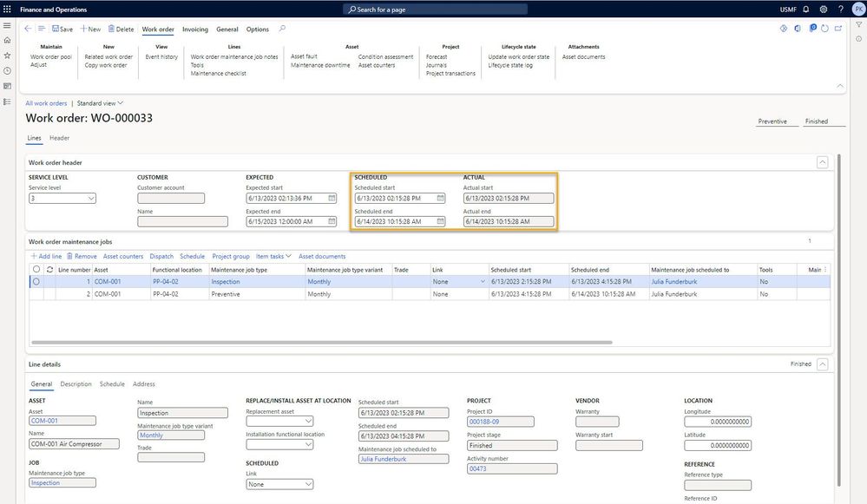Viewport: 867px width, 504px height.
Task: Switch to Description tab in Line details
Action: 76,384
